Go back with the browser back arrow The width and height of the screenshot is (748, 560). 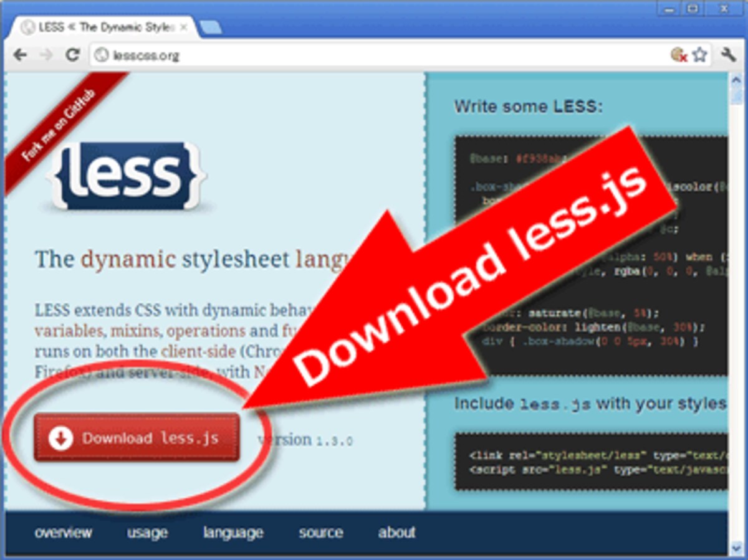(20, 55)
